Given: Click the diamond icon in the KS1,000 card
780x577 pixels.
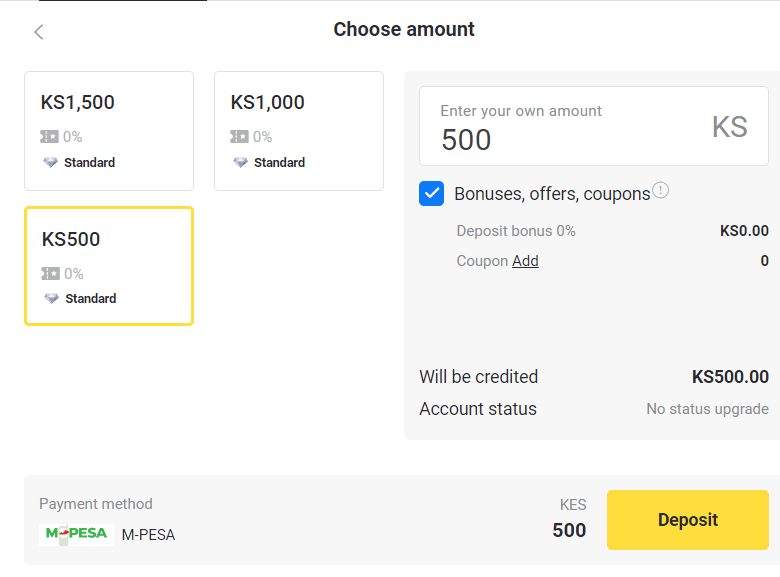Looking at the screenshot, I should (240, 163).
